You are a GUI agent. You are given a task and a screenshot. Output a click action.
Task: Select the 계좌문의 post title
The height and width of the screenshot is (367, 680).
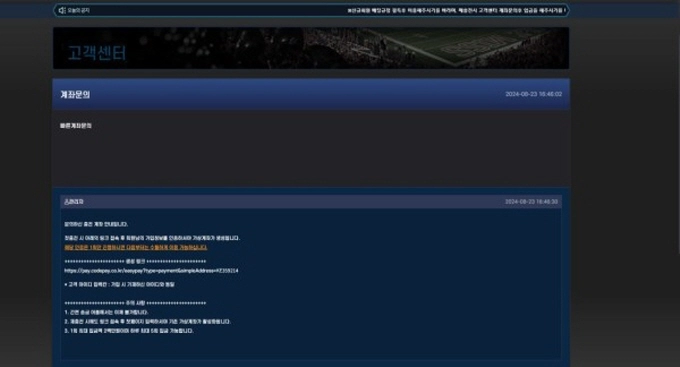click(75, 95)
